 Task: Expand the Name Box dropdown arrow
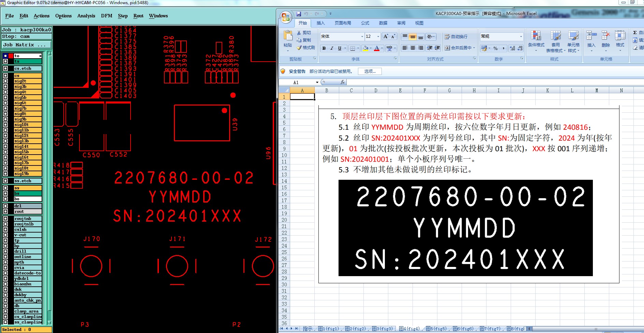[x=317, y=82]
